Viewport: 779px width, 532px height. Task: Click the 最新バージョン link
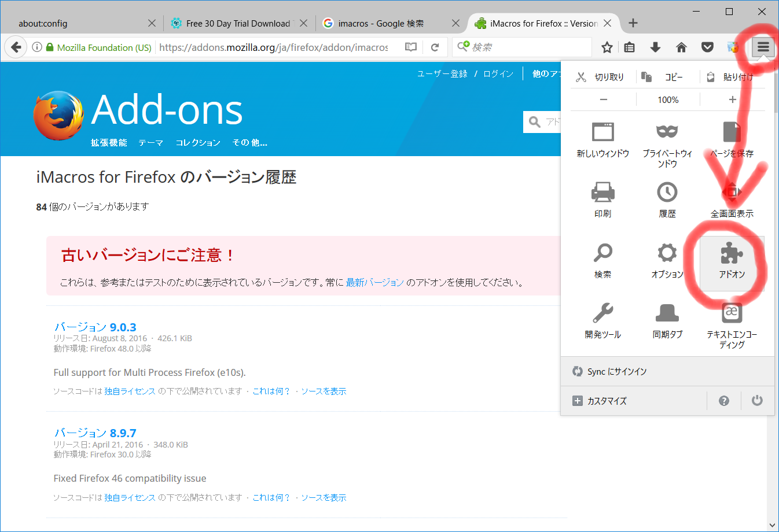374,282
